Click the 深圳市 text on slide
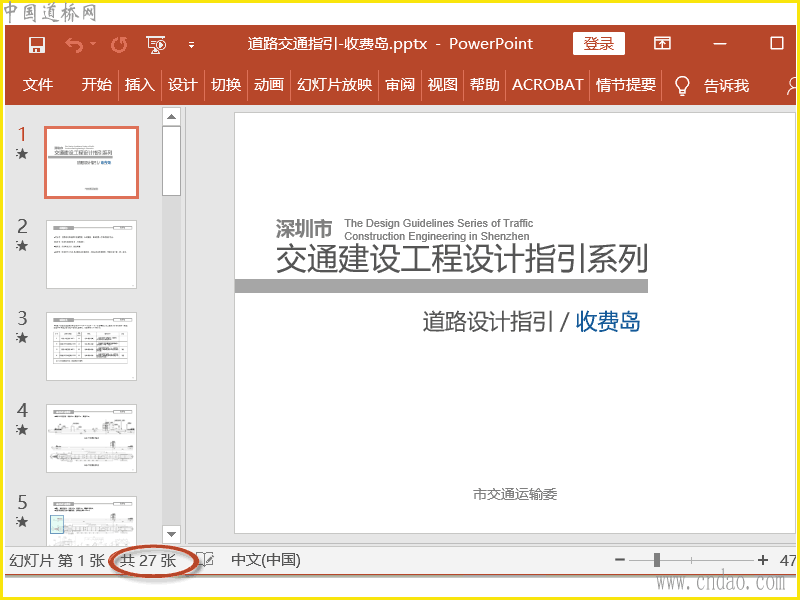 pyautogui.click(x=304, y=229)
